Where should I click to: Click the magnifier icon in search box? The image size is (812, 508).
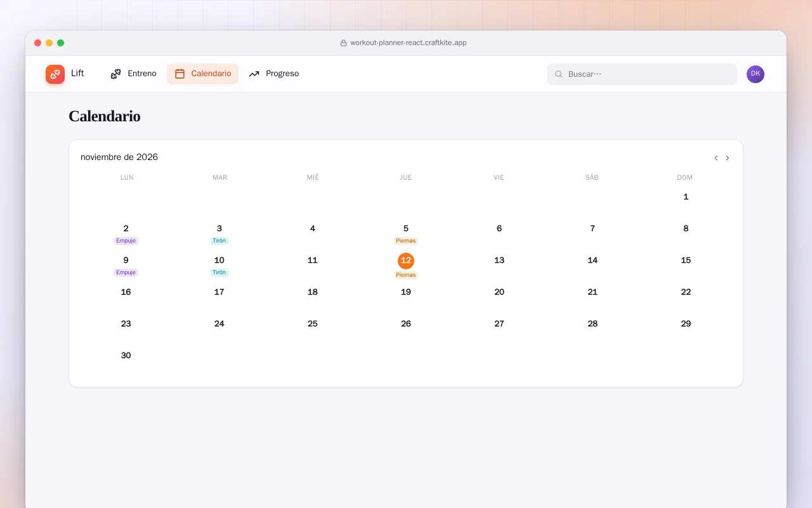559,74
